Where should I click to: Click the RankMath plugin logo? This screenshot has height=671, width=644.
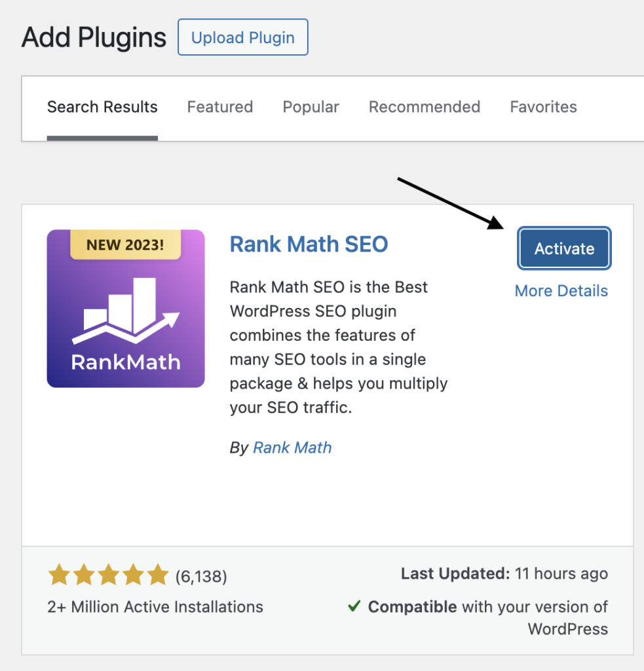(x=125, y=307)
